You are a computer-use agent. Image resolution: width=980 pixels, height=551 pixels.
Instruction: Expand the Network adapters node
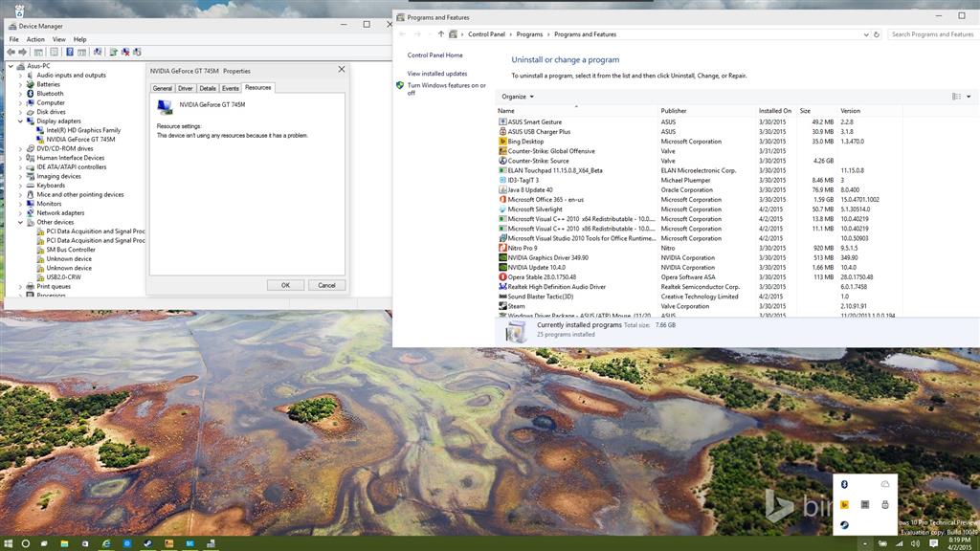coord(20,213)
